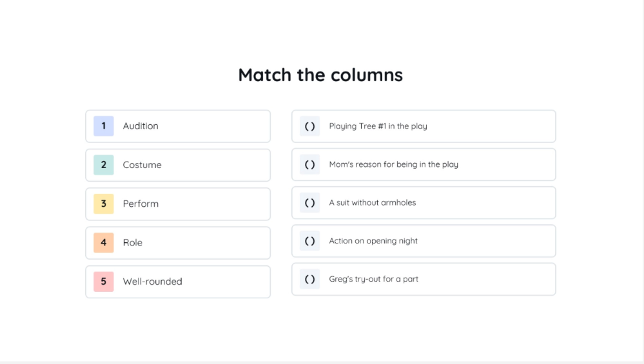This screenshot has width=644, height=364.
Task: Click the Match the columns heading
Action: (320, 75)
